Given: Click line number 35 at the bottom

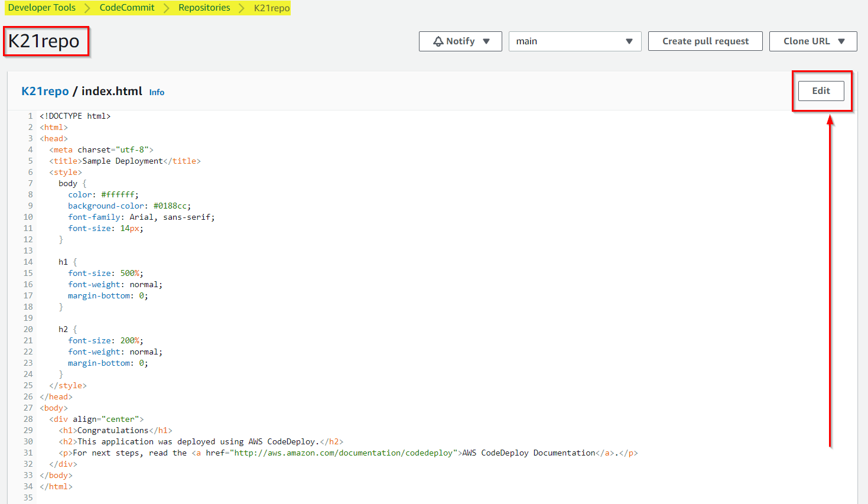Looking at the screenshot, I should [x=28, y=498].
